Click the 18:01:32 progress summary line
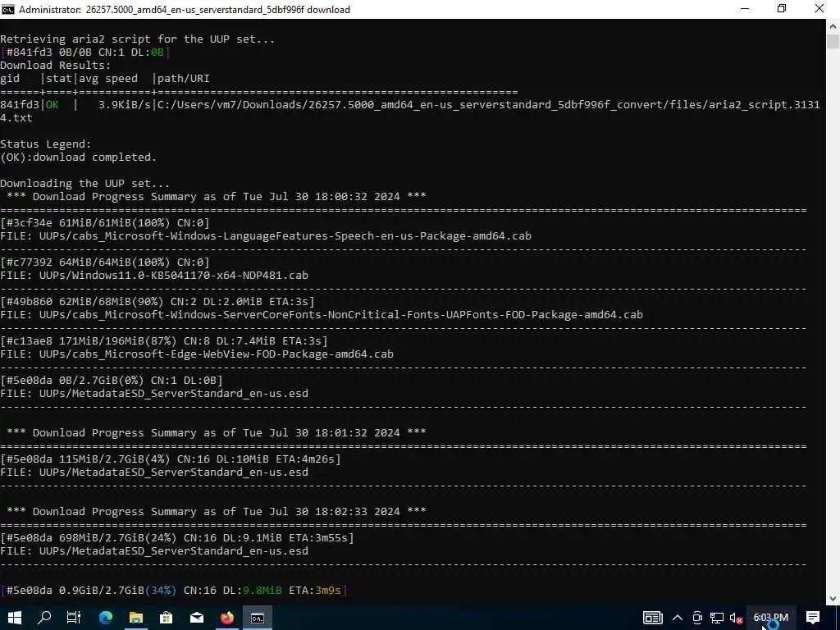The width and height of the screenshot is (840, 630). [217, 433]
